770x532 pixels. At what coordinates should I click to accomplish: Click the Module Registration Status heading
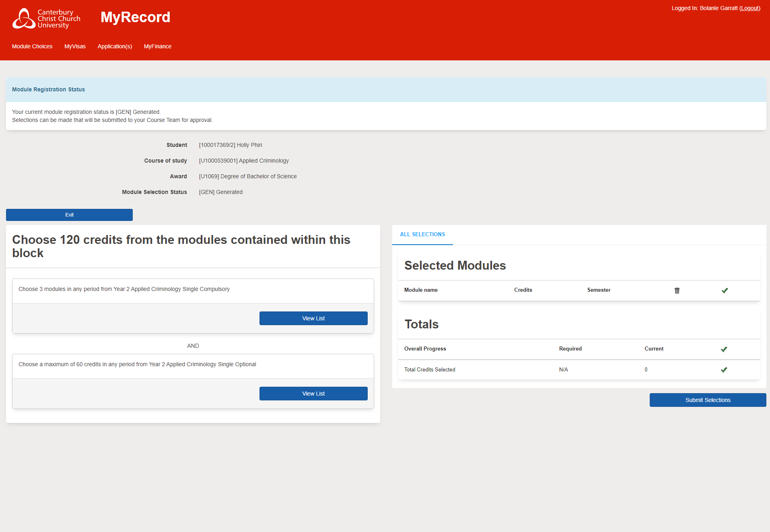(x=48, y=89)
